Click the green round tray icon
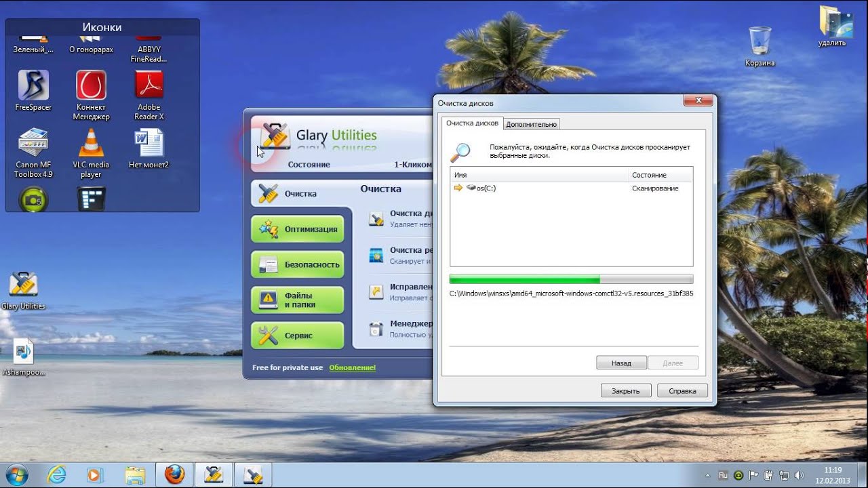 [738, 475]
